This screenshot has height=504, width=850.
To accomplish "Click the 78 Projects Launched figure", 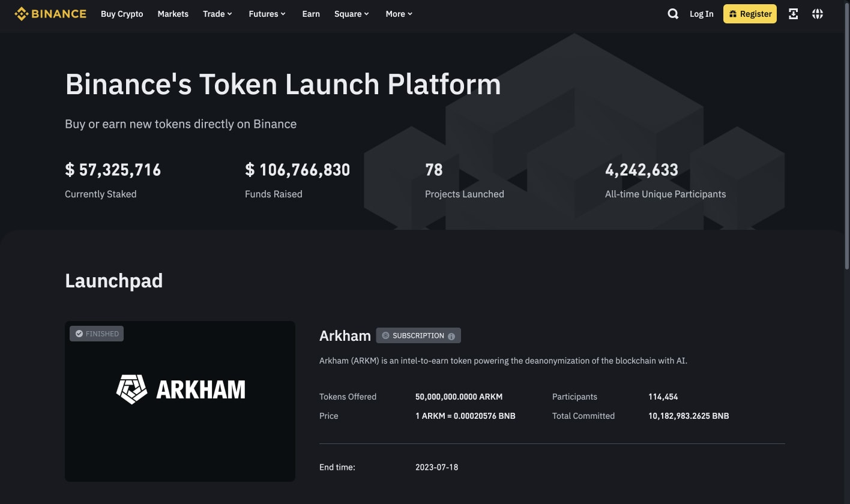I will click(433, 170).
